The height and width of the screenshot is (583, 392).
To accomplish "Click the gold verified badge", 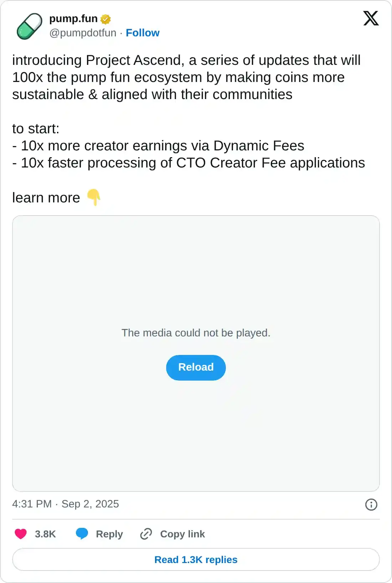I will click(x=106, y=19).
